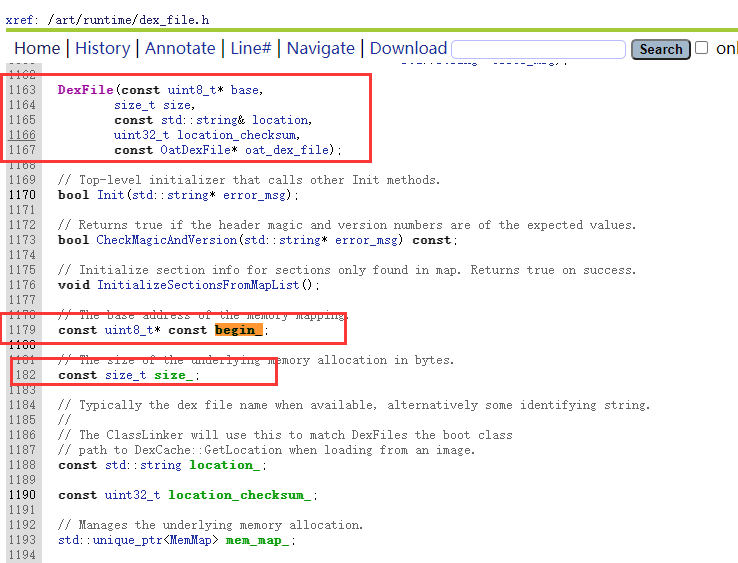738x563 pixels.
Task: Click the size_ member identifier
Action: 173,375
